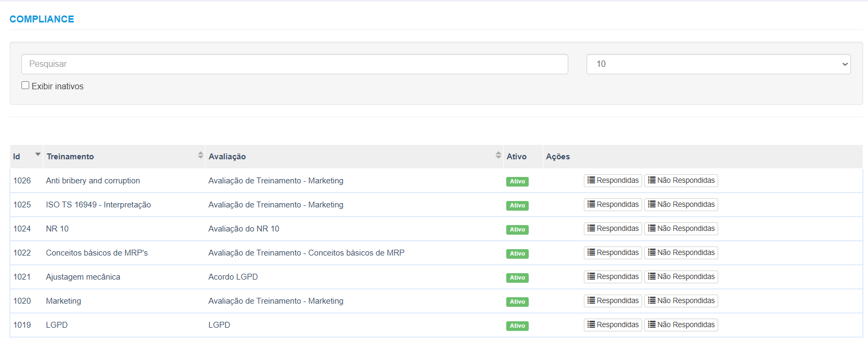Sort table by Id column arrow
868x340 pixels.
pos(37,155)
